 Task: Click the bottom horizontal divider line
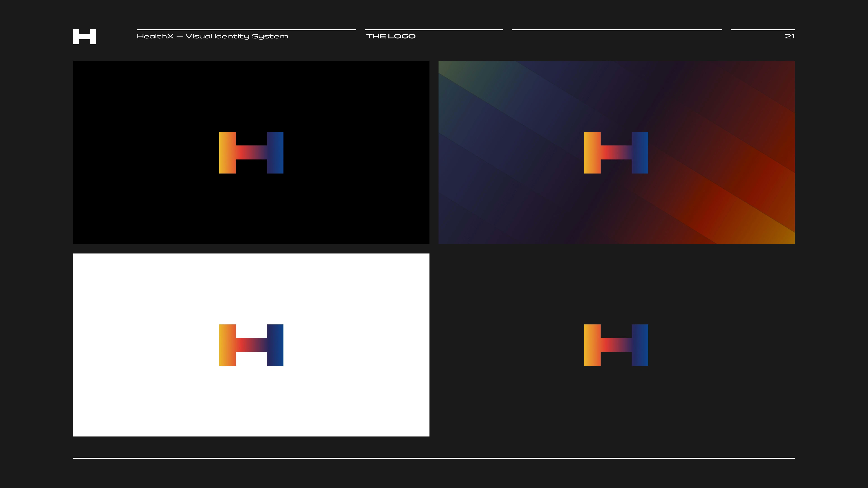pos(434,458)
